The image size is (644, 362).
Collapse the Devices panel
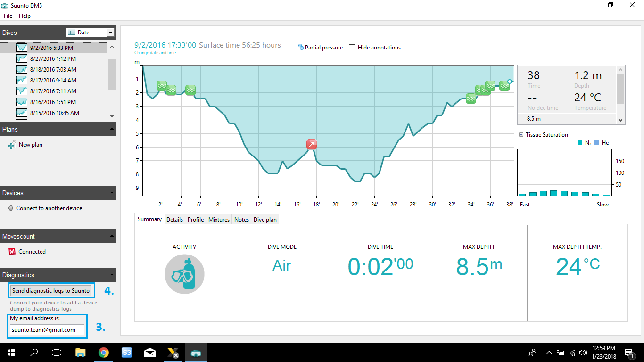[x=112, y=193]
